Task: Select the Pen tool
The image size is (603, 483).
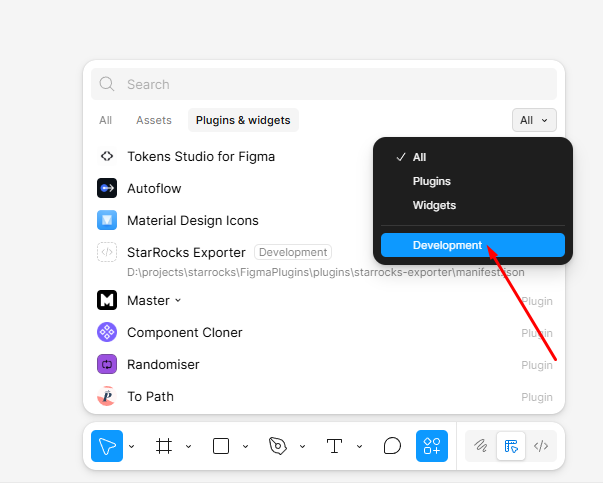Action: click(x=278, y=446)
